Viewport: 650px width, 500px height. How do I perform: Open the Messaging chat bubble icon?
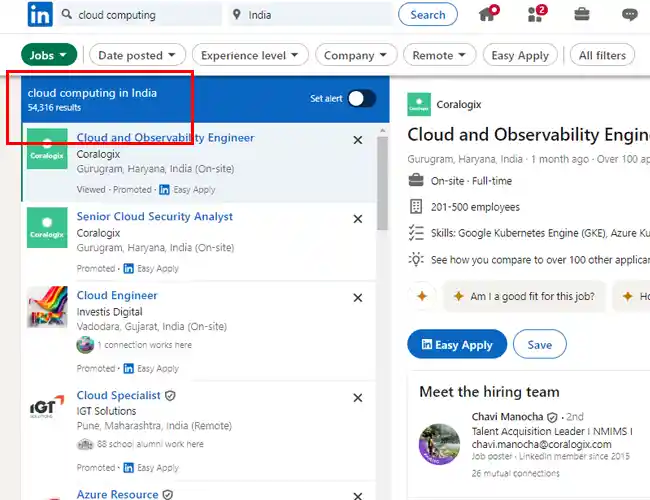[x=630, y=15]
